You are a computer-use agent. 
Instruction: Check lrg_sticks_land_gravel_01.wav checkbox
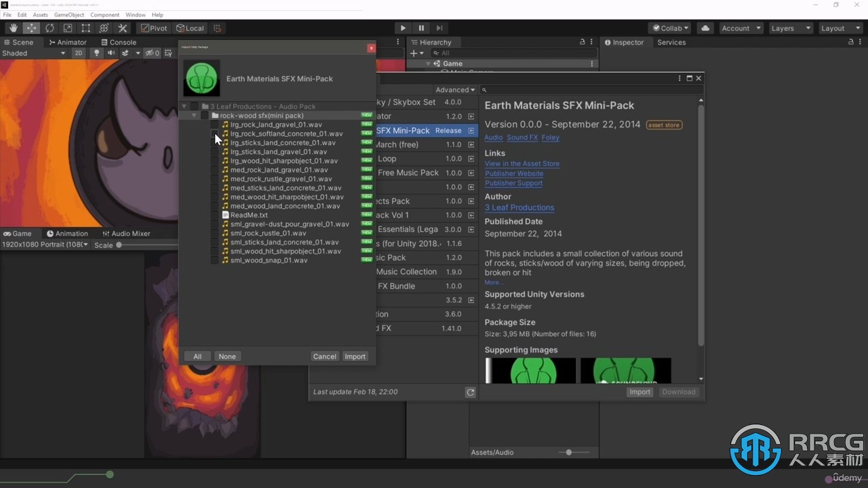click(215, 152)
